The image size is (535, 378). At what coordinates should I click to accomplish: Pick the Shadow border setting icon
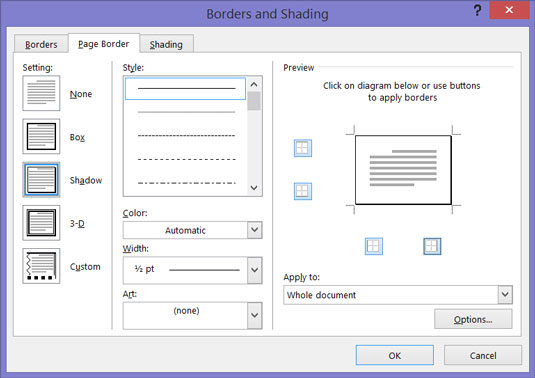41,180
